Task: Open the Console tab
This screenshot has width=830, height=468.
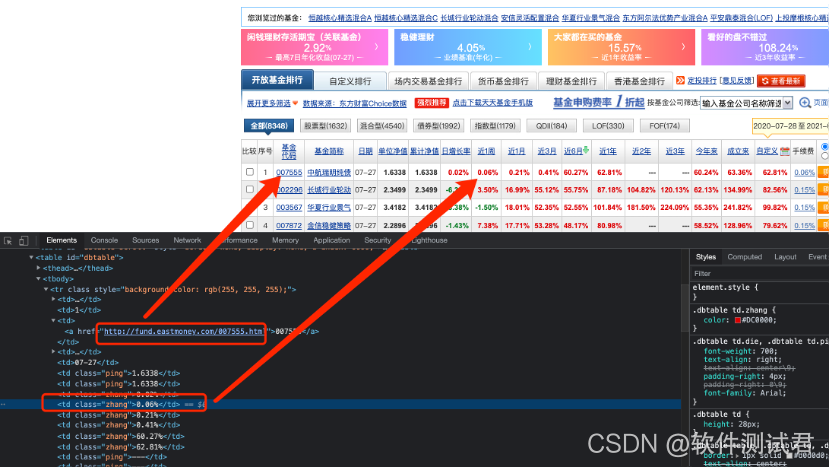Action: point(104,240)
